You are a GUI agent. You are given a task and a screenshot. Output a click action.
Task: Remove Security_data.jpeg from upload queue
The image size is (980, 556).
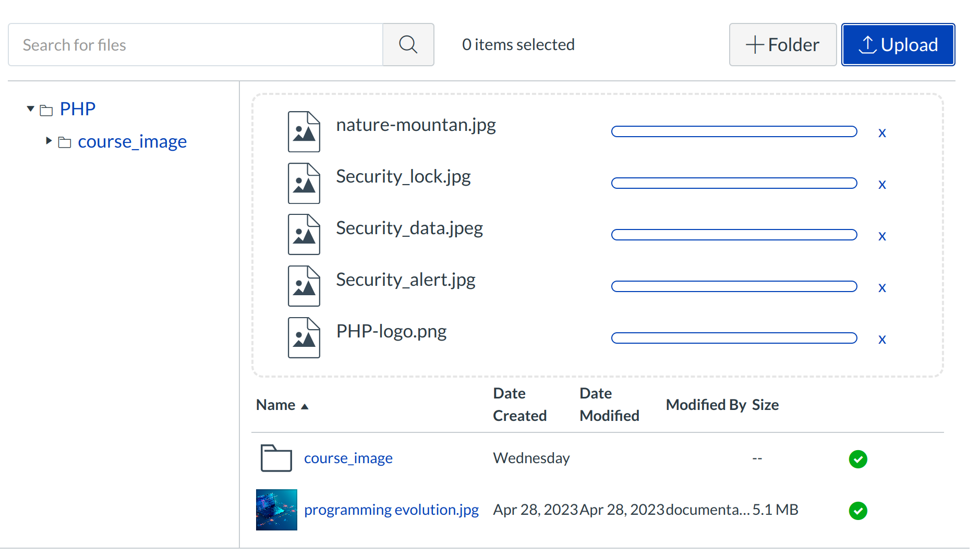coord(882,236)
